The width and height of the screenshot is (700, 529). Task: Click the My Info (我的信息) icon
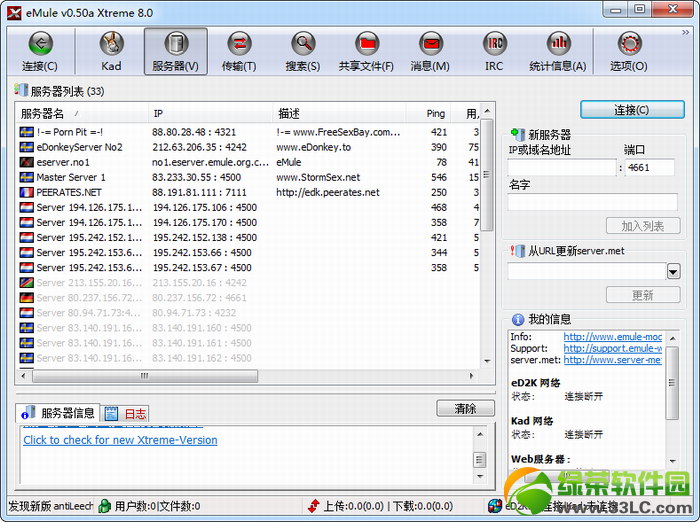click(518, 319)
